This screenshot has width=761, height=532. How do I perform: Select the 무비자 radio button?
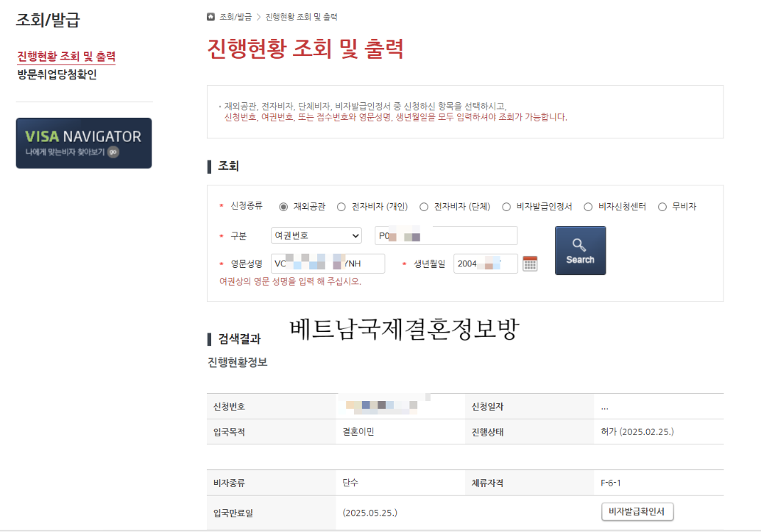click(662, 207)
